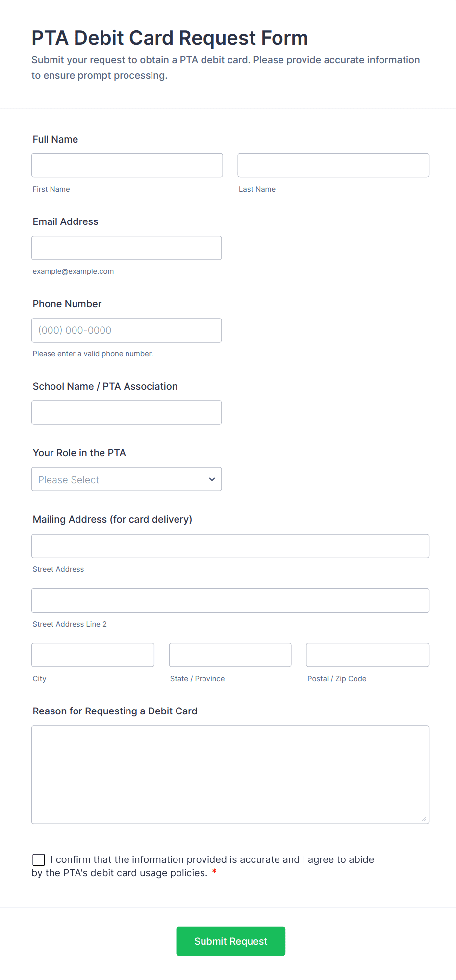Click the City input box
The height and width of the screenshot is (980, 456).
pyautogui.click(x=93, y=655)
